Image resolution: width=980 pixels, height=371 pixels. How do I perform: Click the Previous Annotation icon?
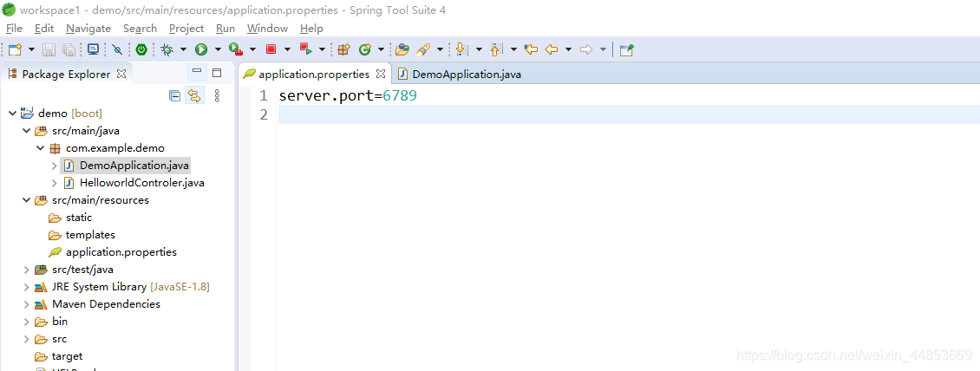pos(497,49)
